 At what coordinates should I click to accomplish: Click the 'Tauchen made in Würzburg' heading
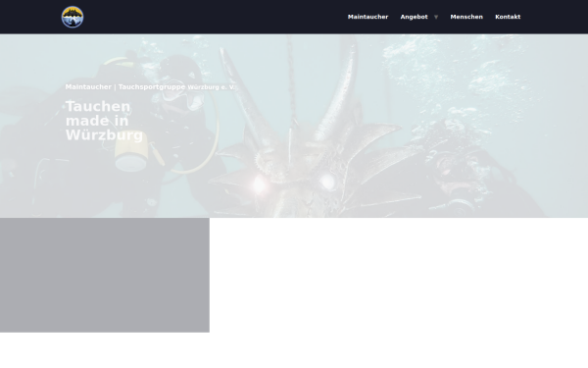click(104, 121)
